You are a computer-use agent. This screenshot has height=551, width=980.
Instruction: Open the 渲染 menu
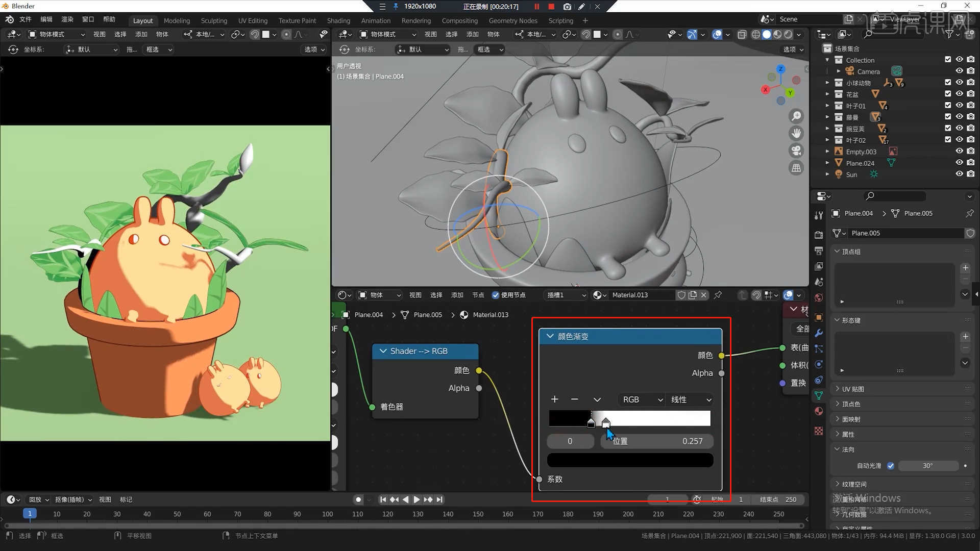(67, 19)
